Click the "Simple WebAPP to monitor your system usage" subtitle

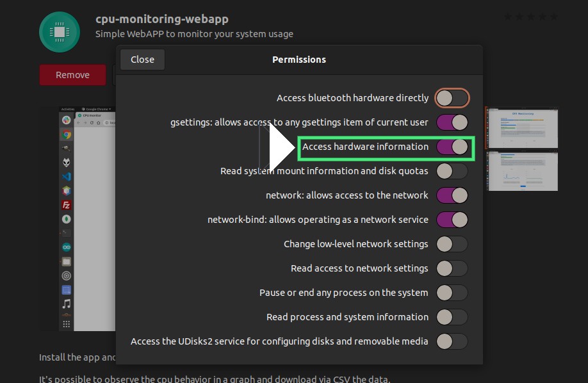(x=194, y=34)
